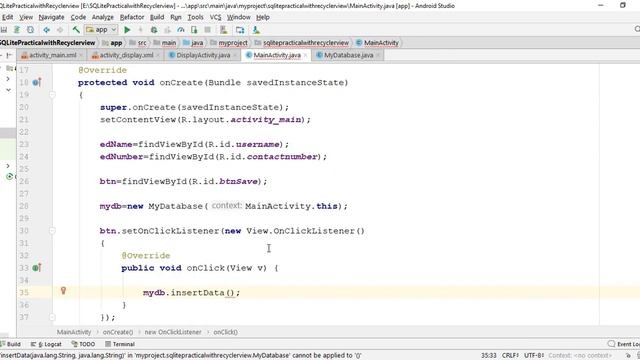Click the Profile app gauge icon
This screenshot has height=360, width=640.
[181, 30]
